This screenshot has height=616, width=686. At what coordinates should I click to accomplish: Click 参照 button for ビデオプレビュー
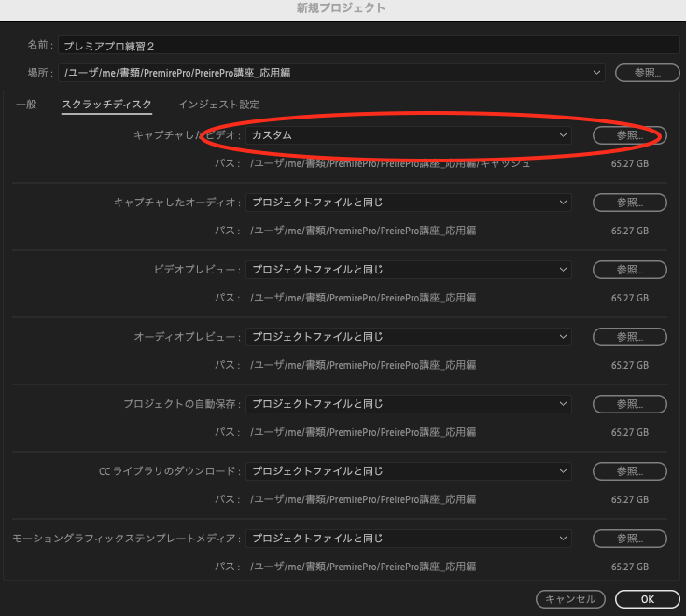coord(630,270)
